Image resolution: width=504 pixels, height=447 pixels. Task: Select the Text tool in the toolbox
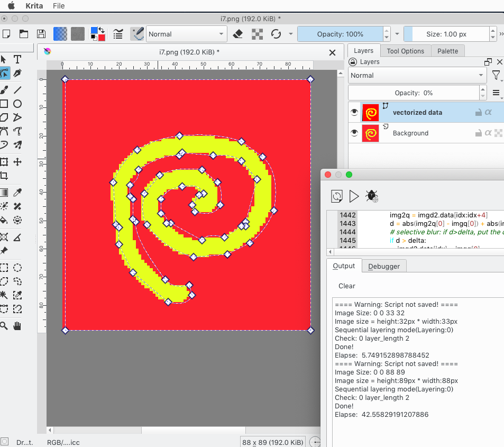(x=17, y=59)
